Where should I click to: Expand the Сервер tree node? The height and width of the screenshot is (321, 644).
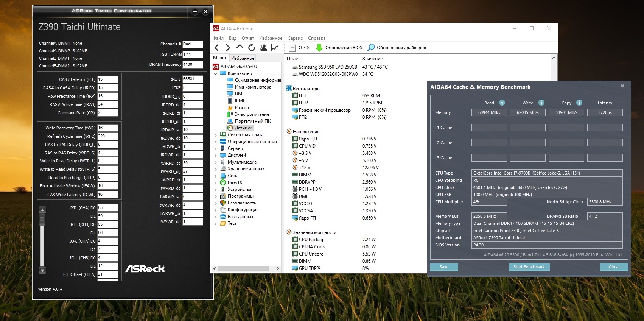(x=216, y=148)
